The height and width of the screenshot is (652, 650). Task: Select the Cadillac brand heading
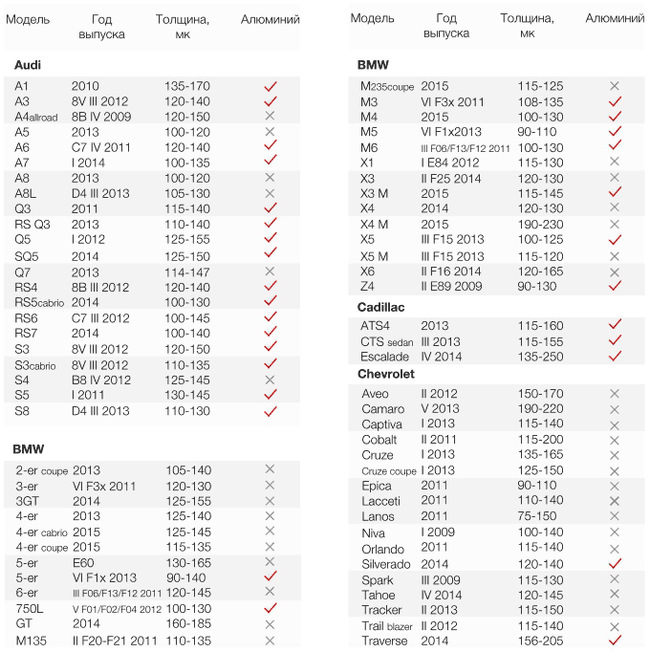(x=382, y=307)
